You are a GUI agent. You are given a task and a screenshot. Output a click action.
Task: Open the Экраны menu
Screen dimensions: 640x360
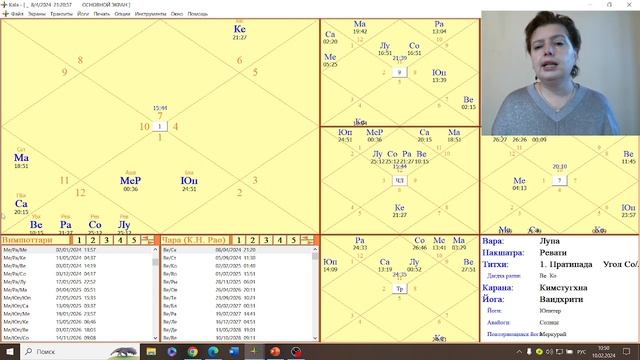[37, 14]
